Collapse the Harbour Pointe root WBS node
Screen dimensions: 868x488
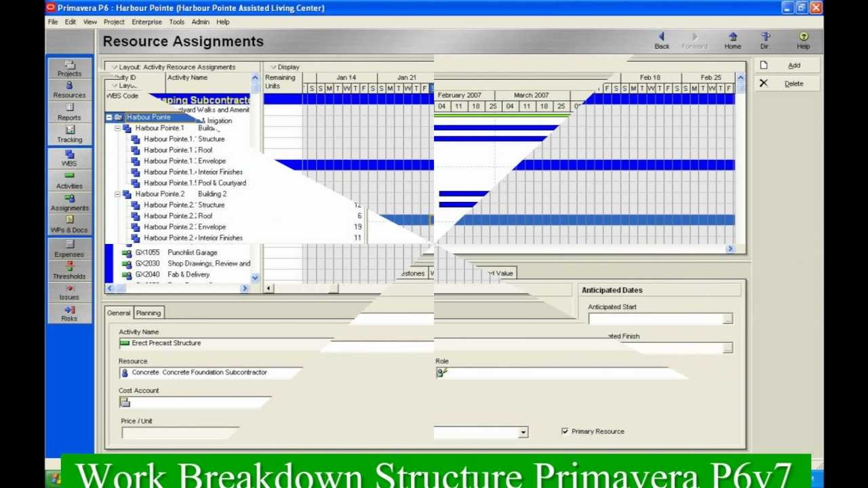click(x=109, y=117)
